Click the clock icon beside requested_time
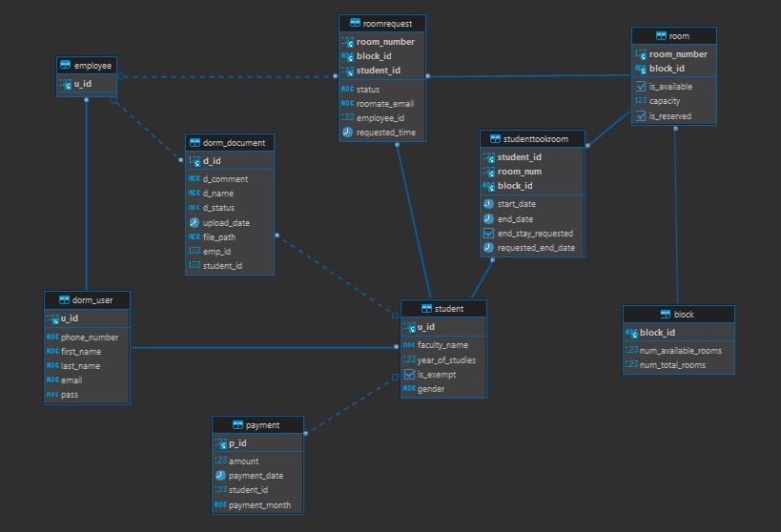781x532 pixels. click(347, 133)
